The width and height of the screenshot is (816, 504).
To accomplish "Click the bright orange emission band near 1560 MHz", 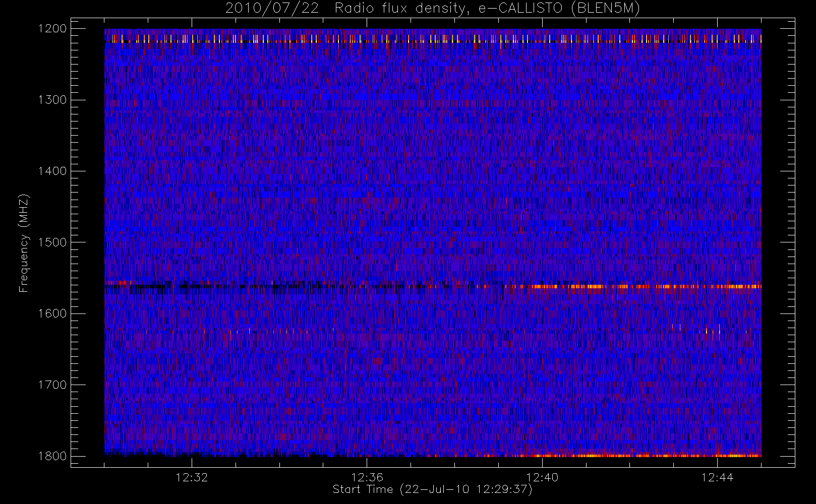I will [x=646, y=286].
